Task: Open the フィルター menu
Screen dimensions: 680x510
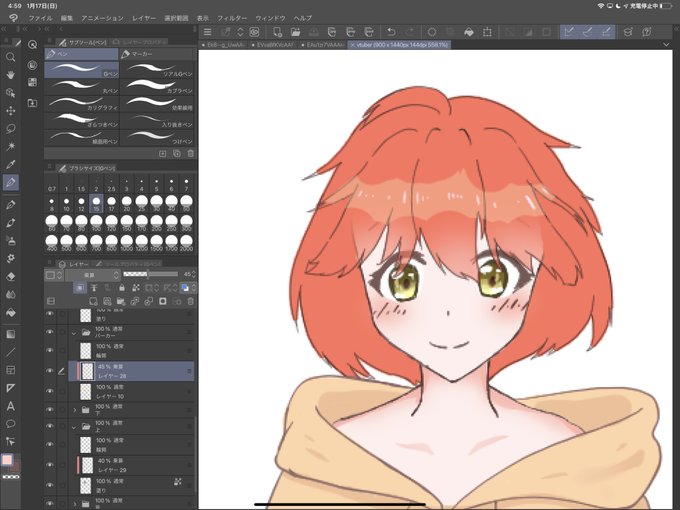Action: (232, 18)
